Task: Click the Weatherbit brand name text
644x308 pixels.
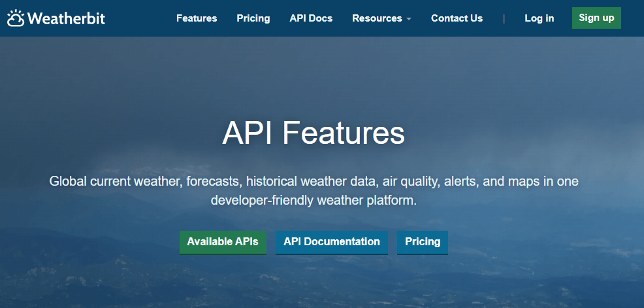Action: tap(67, 18)
